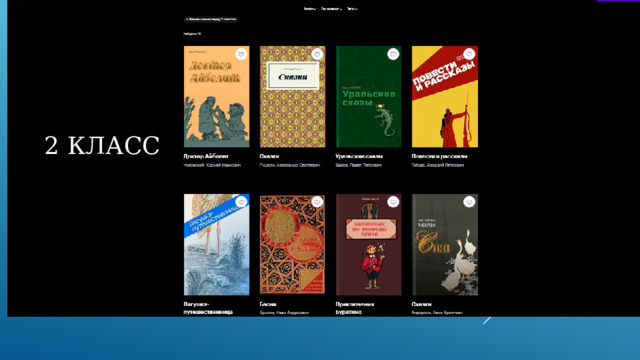Click the Басни title link

click(268, 304)
